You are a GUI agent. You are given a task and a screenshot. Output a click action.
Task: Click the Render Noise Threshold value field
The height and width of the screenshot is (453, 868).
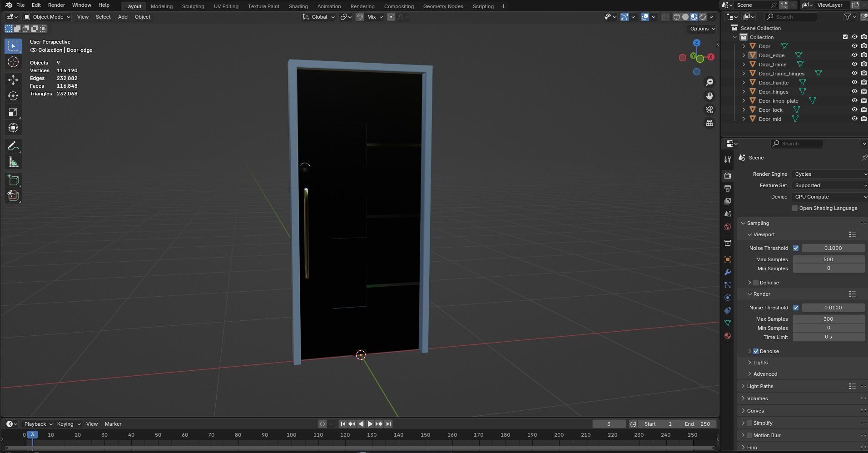833,308
